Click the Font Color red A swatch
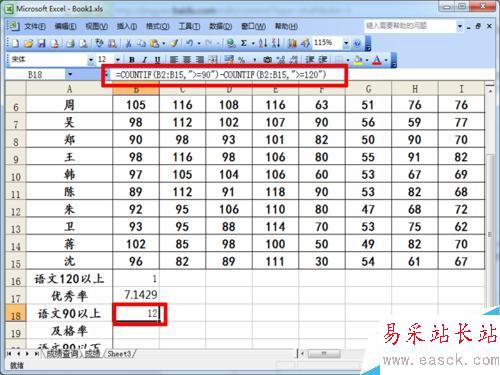500x375 pixels. point(377,60)
